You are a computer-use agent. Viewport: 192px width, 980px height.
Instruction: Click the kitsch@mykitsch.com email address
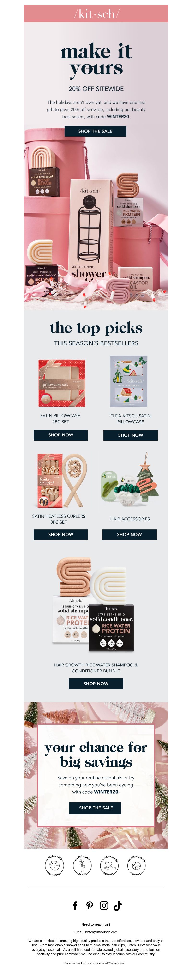click(x=101, y=932)
